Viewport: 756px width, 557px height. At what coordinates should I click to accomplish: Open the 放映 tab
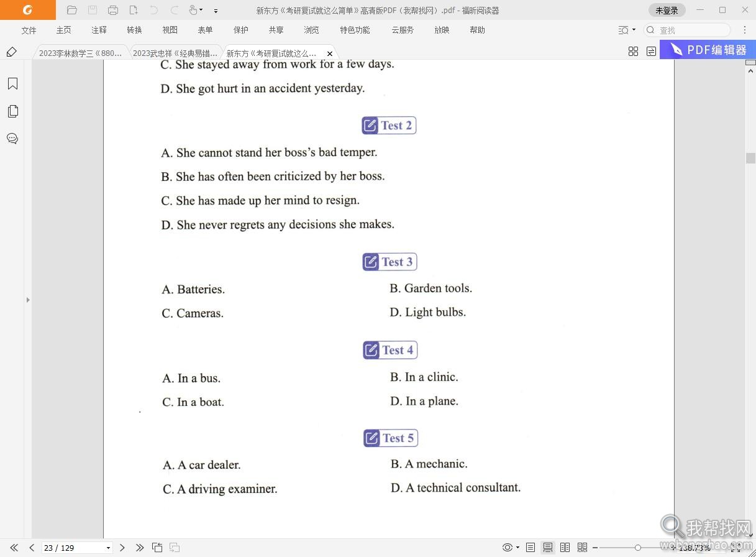coord(442,30)
